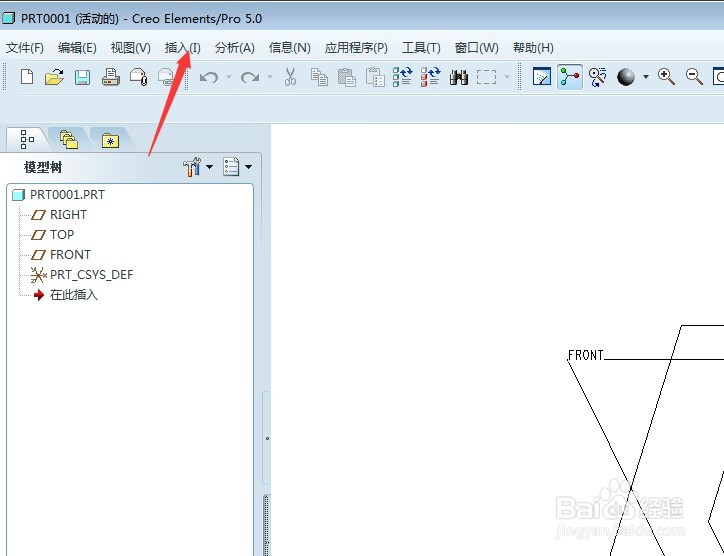The width and height of the screenshot is (724, 556).
Task: Click the Regenerate manager icon with red boxes
Action: point(430,77)
